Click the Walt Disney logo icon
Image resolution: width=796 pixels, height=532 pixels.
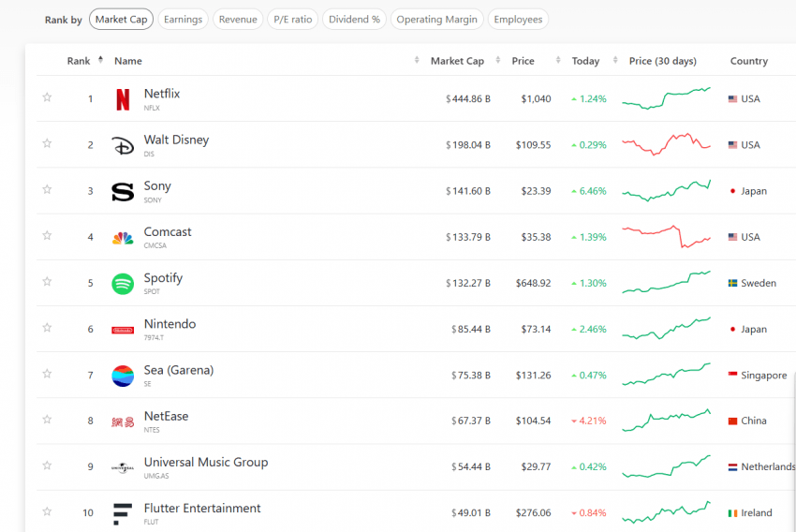pos(123,145)
